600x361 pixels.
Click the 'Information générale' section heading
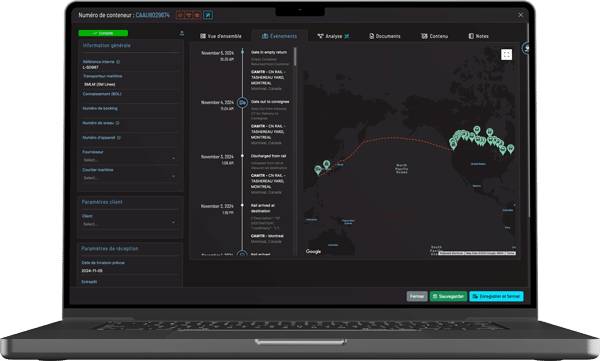point(106,45)
